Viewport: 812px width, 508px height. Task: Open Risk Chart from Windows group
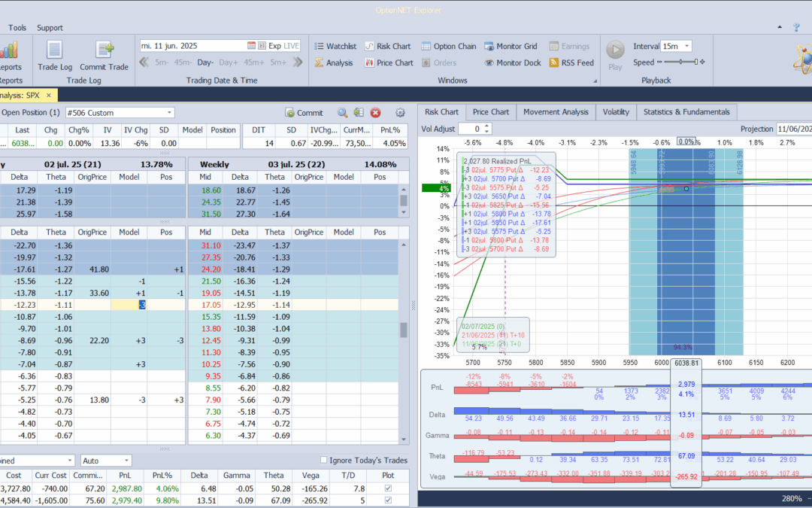(388, 46)
